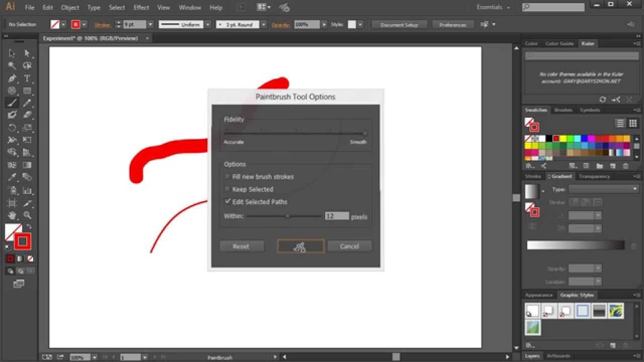
Task: Switch to the Brushes tab
Action: (563, 110)
